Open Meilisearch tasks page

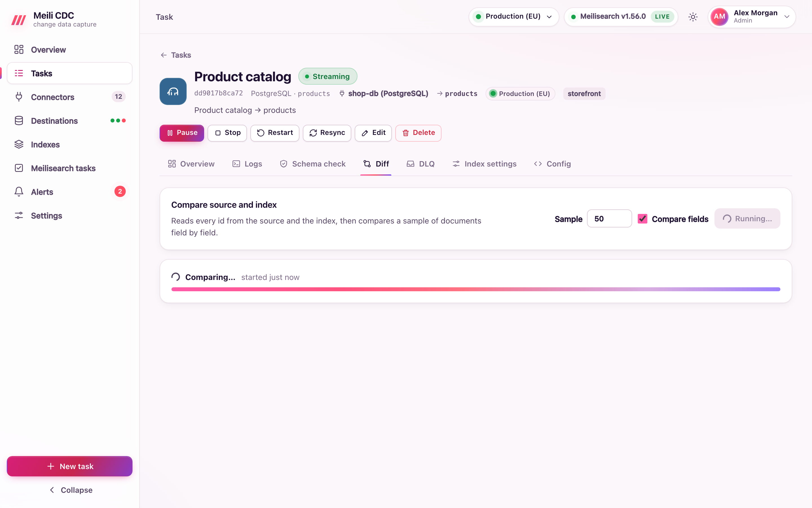pyautogui.click(x=69, y=168)
